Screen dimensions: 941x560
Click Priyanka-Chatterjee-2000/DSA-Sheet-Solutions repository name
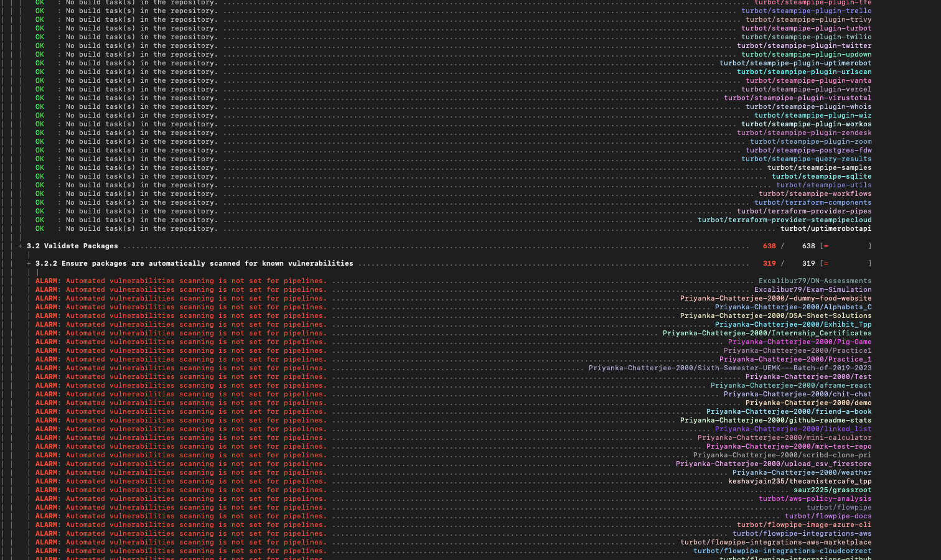(x=776, y=316)
